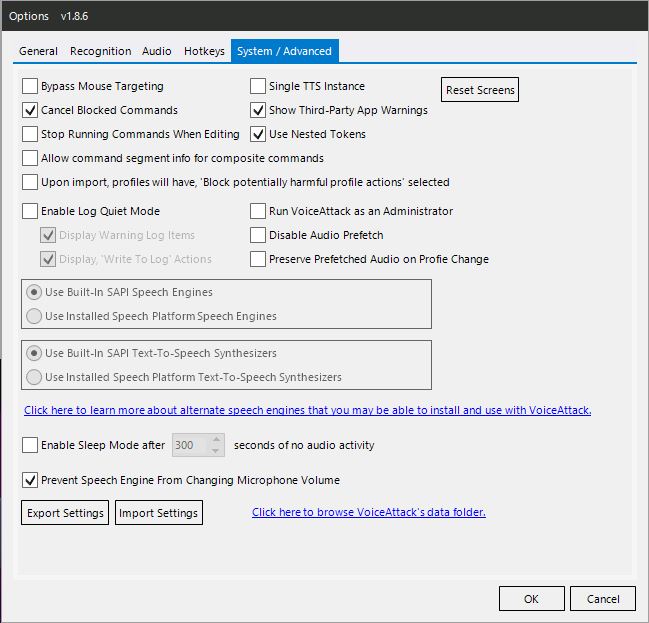Screen dimensions: 649x623
Task: Confirm with the OK button
Action: tap(531, 599)
